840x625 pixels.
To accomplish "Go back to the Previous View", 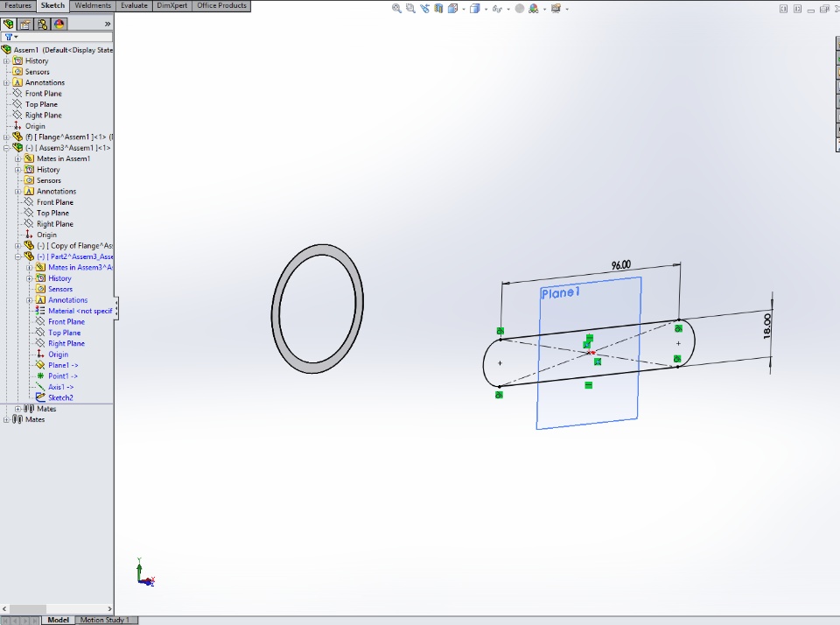I will click(425, 9).
